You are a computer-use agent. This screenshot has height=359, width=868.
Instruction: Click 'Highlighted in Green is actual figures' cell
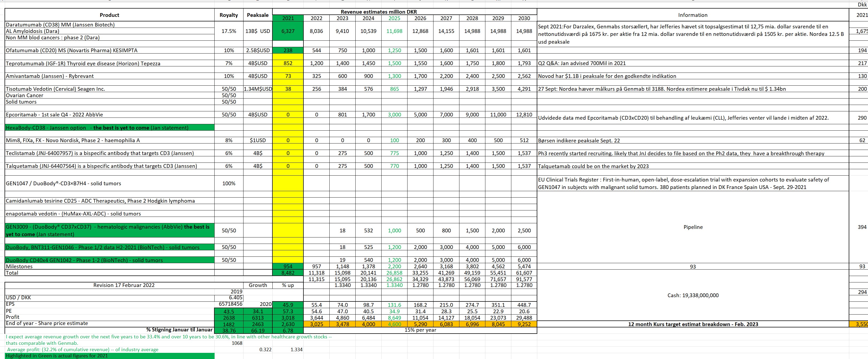[109, 356]
